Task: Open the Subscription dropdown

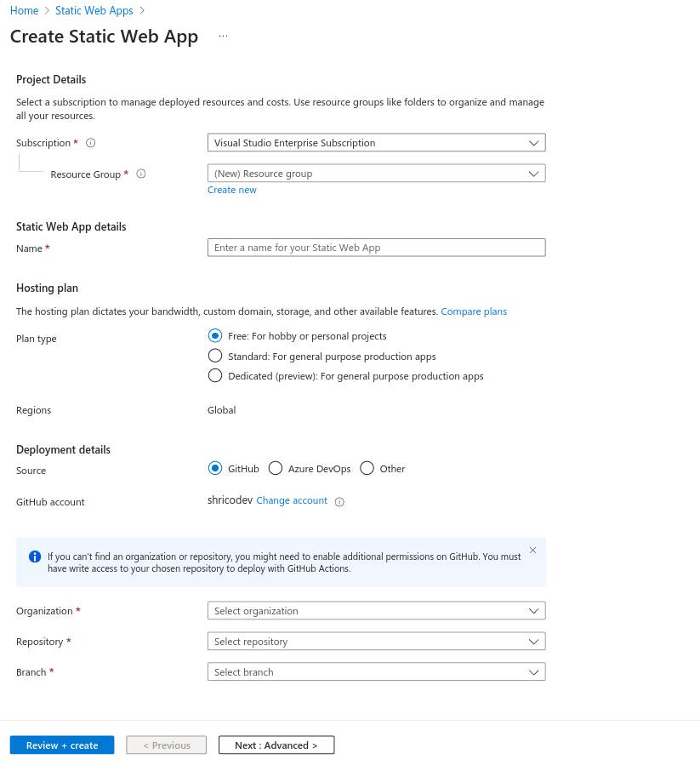Action: [376, 143]
